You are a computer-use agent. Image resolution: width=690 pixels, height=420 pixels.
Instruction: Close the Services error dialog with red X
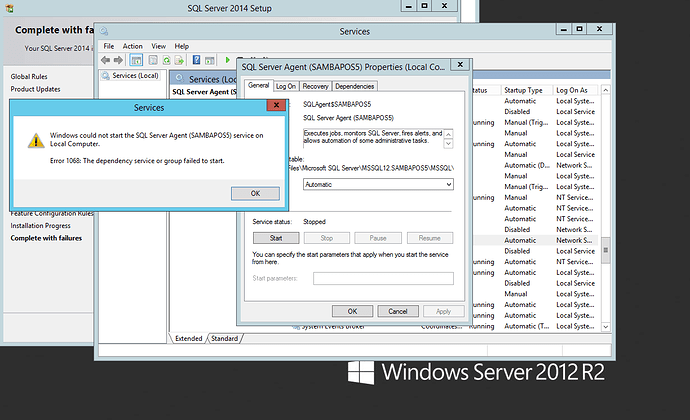click(276, 105)
